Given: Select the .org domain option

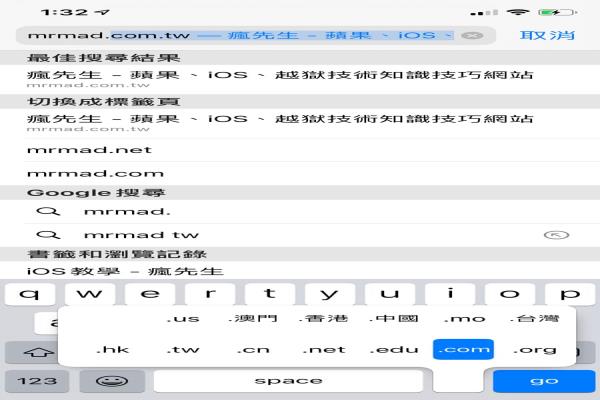Looking at the screenshot, I should coord(535,349).
